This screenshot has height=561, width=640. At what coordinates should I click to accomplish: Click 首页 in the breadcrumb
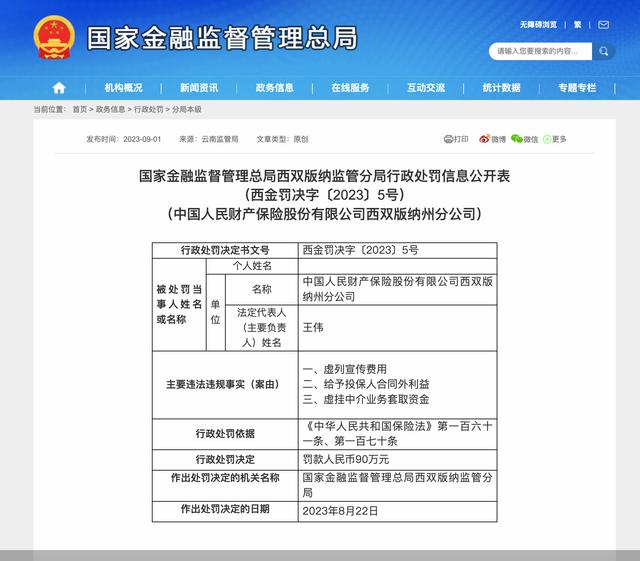click(81, 109)
